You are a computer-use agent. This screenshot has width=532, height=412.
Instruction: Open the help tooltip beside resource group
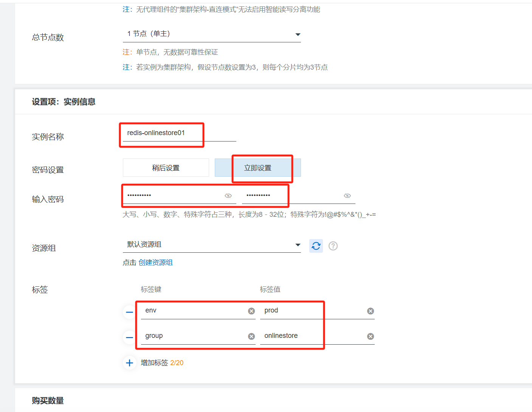(333, 246)
